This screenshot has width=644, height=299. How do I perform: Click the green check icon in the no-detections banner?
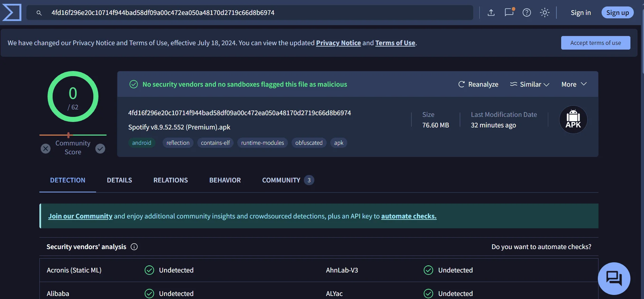(134, 84)
